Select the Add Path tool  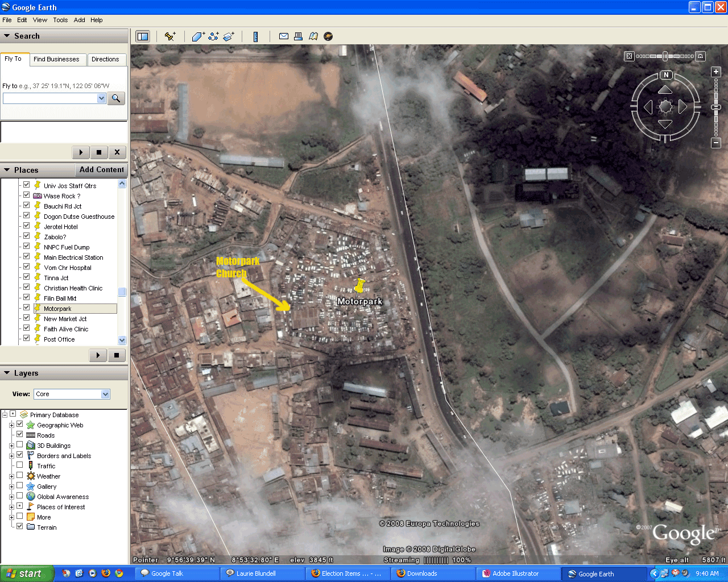pos(213,36)
